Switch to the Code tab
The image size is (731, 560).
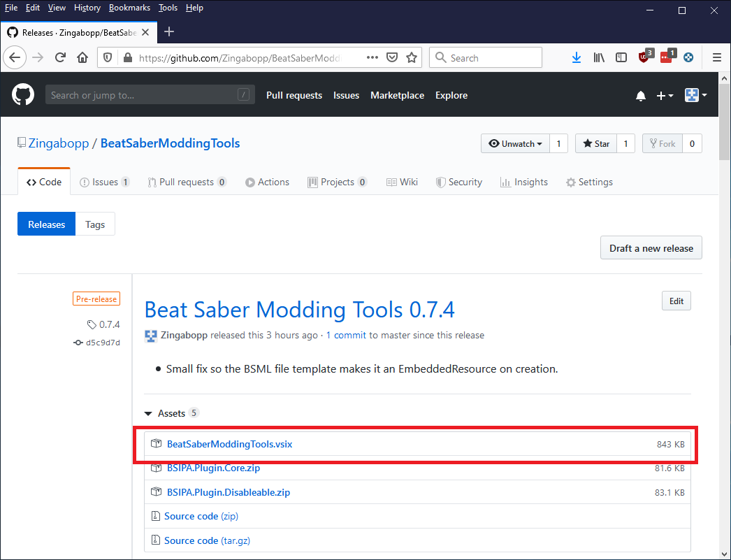click(x=44, y=182)
